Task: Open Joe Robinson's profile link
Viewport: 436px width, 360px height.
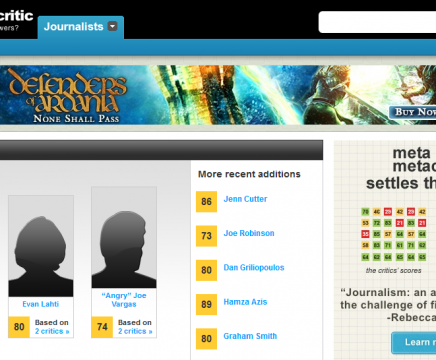Action: [x=249, y=233]
